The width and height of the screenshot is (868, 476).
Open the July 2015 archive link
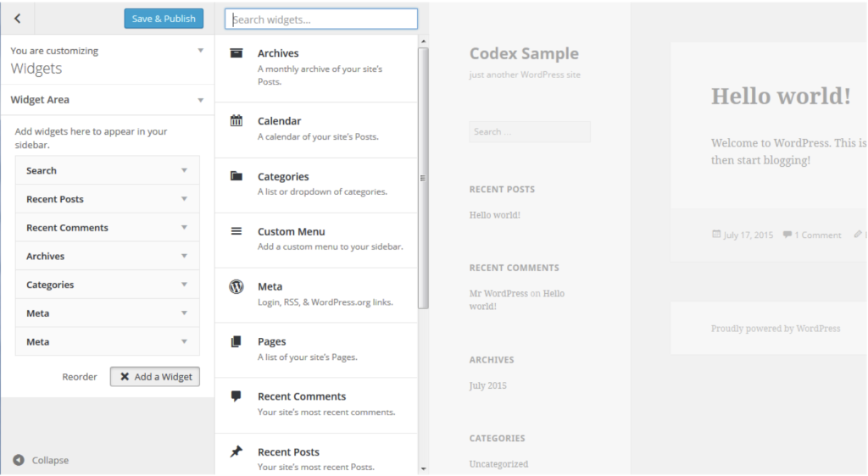487,385
